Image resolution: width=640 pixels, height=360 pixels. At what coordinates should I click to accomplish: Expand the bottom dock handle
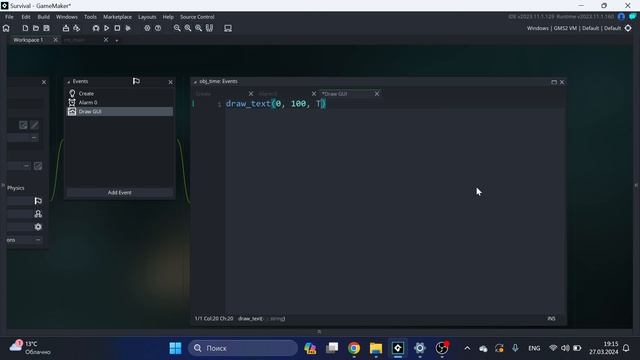point(319,331)
